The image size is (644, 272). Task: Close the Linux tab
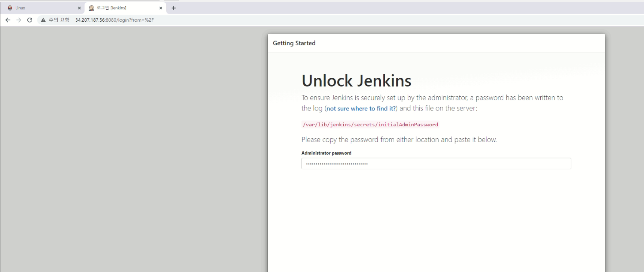(x=79, y=8)
